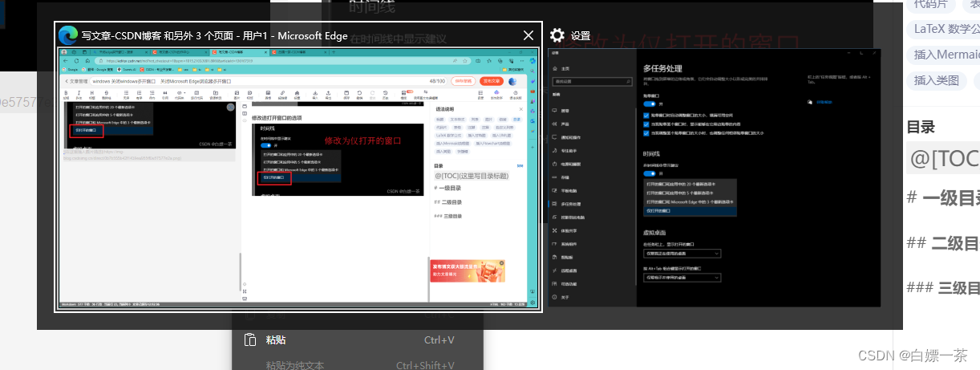Select the 设置 window thumbnail in switcher
Viewport: 980px width, 370px height.
click(715, 178)
